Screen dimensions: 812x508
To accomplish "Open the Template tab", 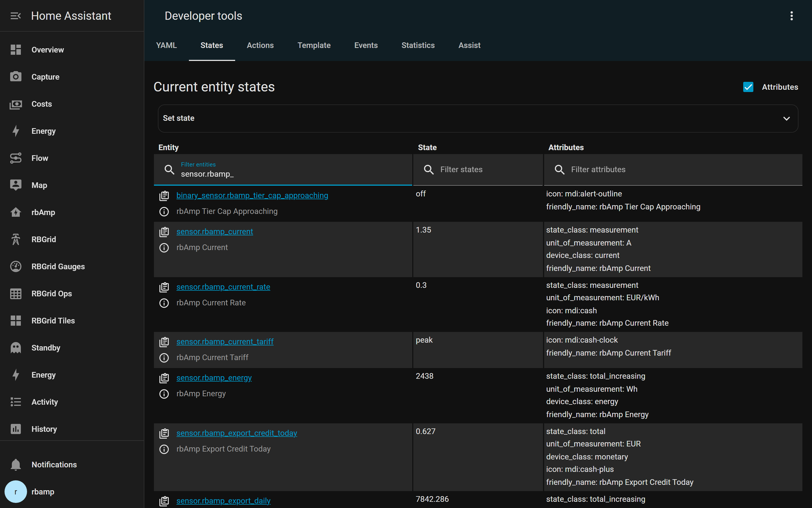I will [314, 45].
